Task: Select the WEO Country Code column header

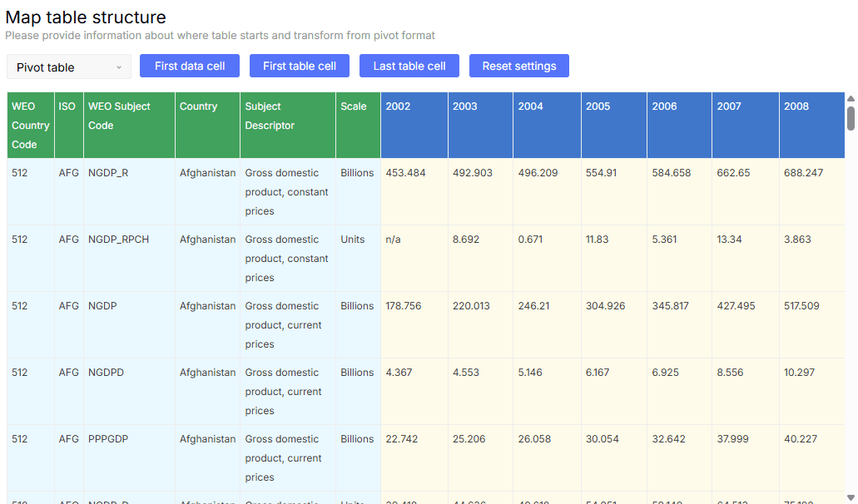Action: (x=31, y=126)
